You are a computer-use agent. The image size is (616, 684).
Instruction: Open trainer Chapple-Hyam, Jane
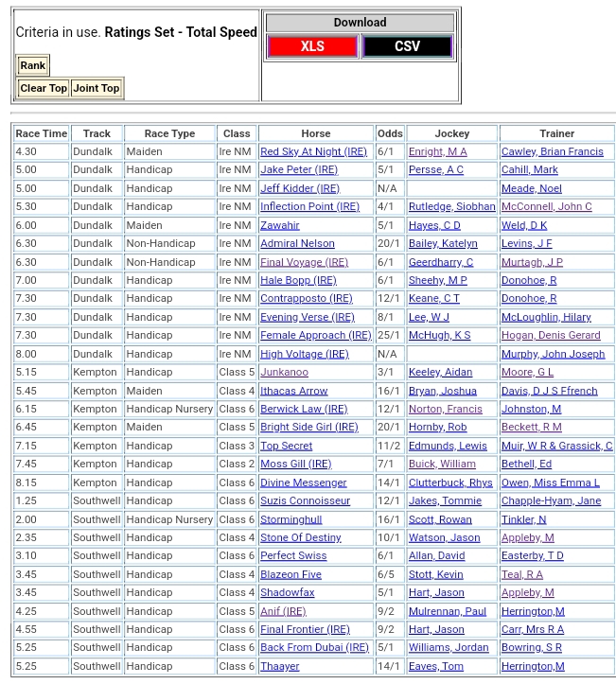(x=551, y=501)
